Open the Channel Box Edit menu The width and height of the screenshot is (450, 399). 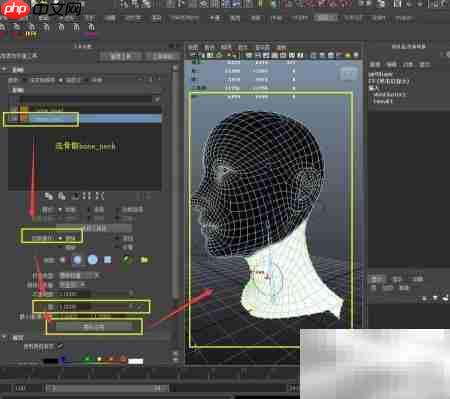pyautogui.click(x=392, y=64)
